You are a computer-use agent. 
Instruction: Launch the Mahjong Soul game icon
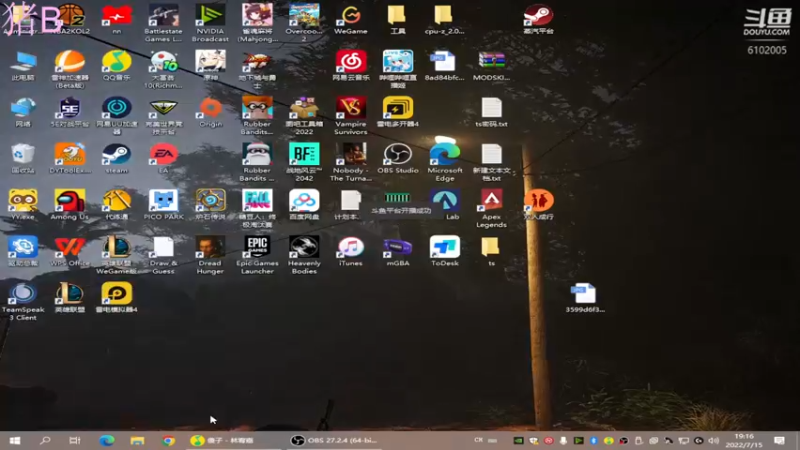tap(257, 22)
